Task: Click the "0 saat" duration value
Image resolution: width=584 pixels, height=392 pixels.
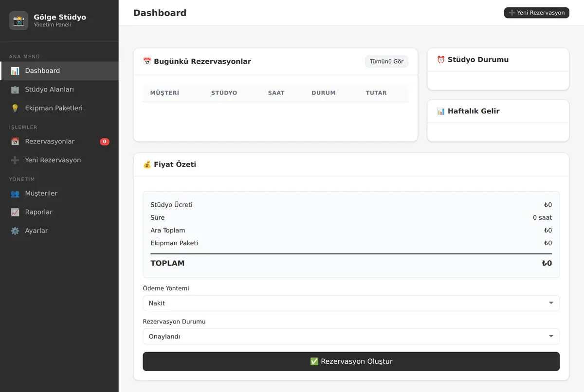Action: [x=542, y=217]
